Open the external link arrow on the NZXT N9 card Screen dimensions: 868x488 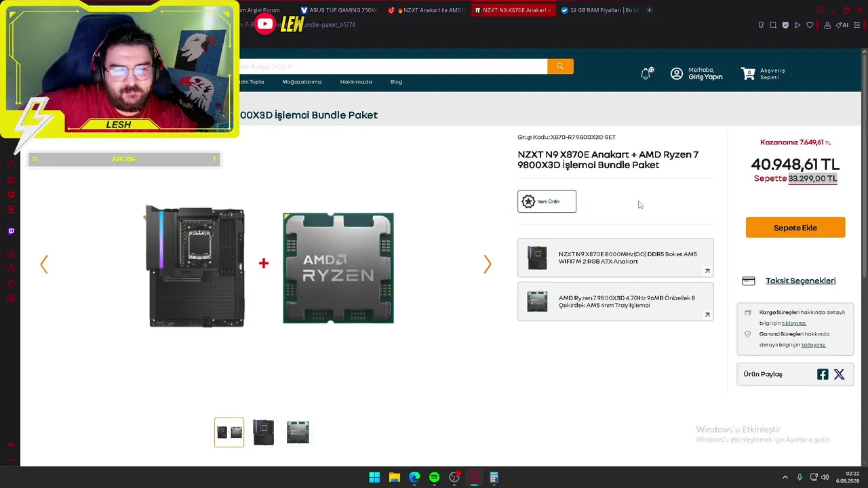click(707, 271)
